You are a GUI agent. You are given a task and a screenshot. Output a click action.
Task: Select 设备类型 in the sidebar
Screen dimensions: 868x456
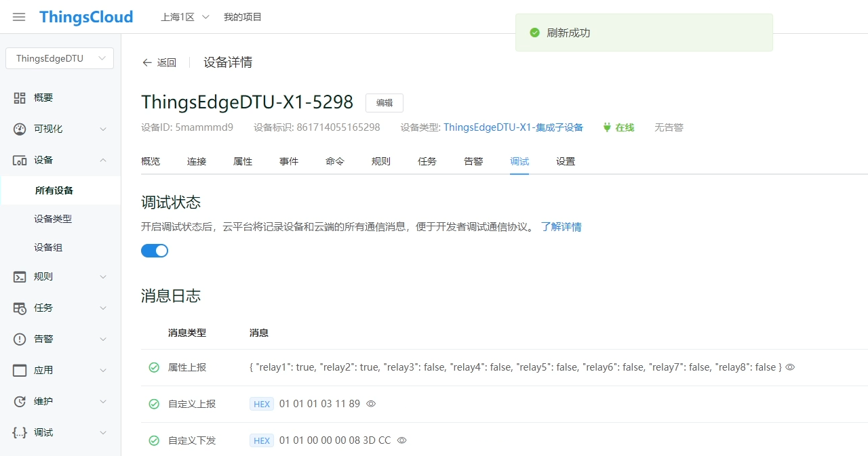point(53,219)
